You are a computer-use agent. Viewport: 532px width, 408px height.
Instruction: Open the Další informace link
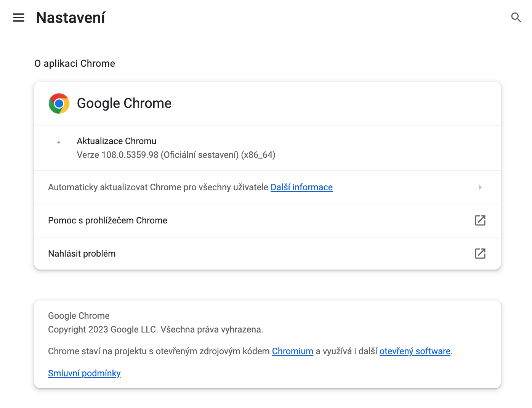click(x=301, y=187)
